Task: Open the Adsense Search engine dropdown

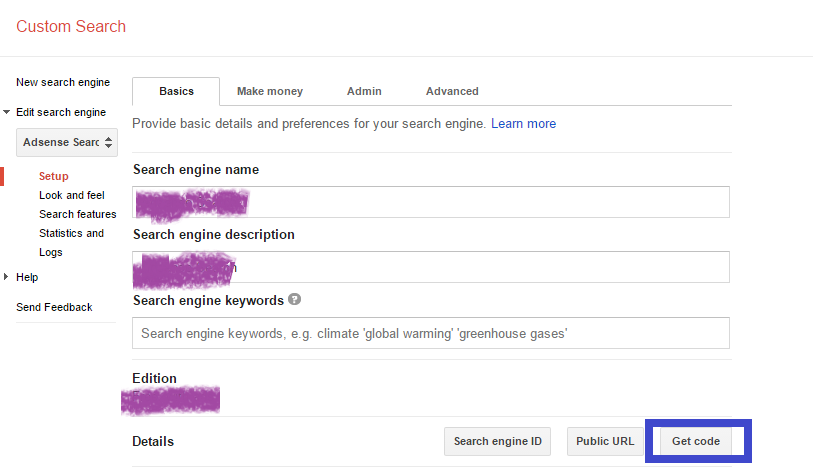Action: pyautogui.click(x=68, y=142)
